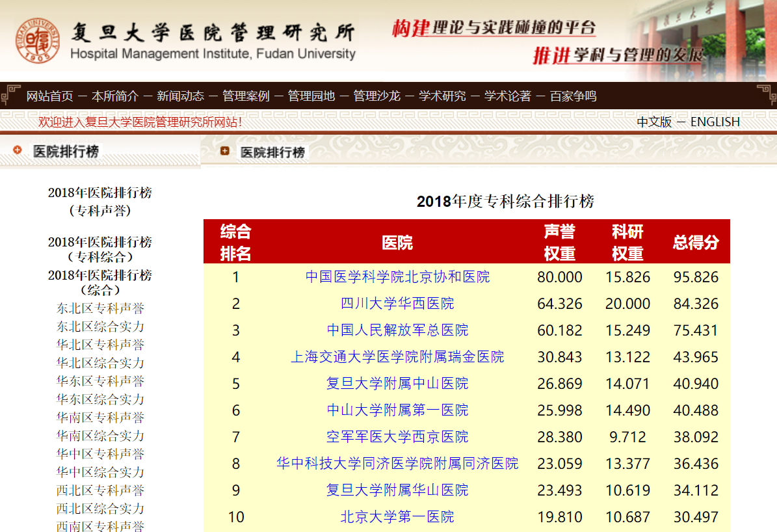Open 复旦大学附属中山医院 hospital link
Screen dimensions: 777x532
pyautogui.click(x=397, y=384)
